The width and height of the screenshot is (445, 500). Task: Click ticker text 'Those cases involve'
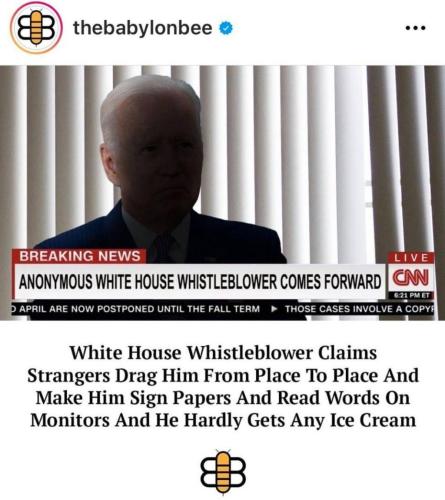[339, 309]
